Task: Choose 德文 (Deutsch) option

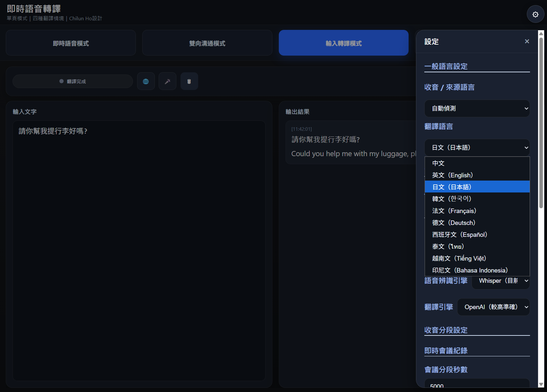Action: coord(477,223)
